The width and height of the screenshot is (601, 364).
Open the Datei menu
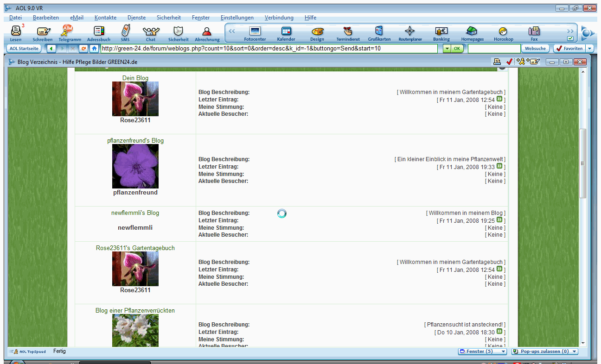(15, 18)
